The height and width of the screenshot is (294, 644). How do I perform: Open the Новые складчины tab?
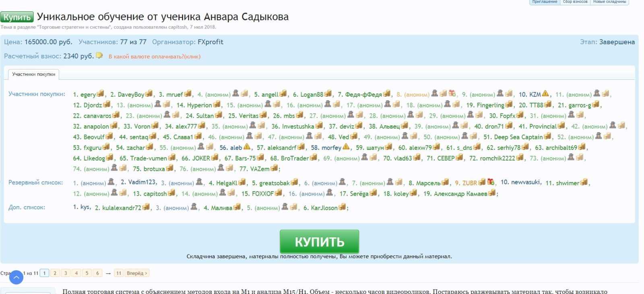pos(609,2)
